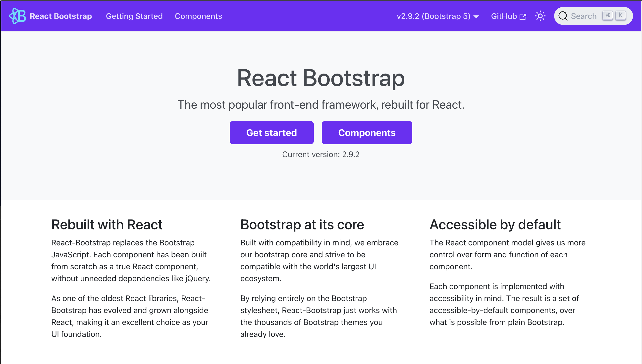Open Getting Started from the navbar
Image resolution: width=642 pixels, height=364 pixels.
tap(134, 16)
